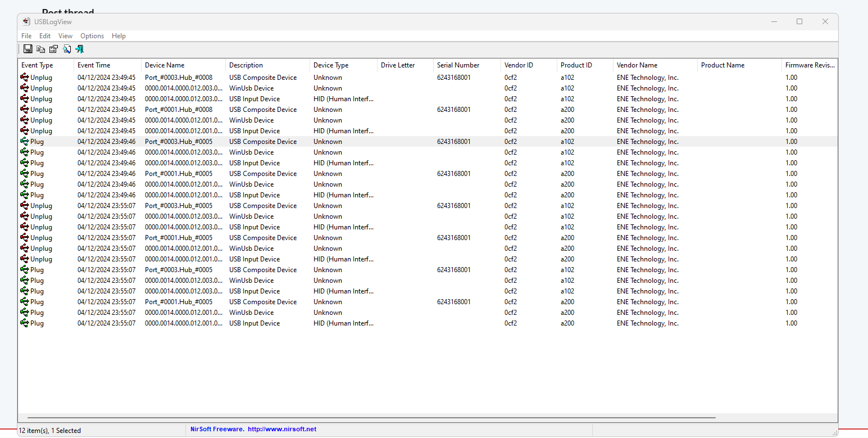Select "USB Input Device" in 23:49:45 Unplug a102 row
The image size is (868, 438).
click(x=255, y=99)
